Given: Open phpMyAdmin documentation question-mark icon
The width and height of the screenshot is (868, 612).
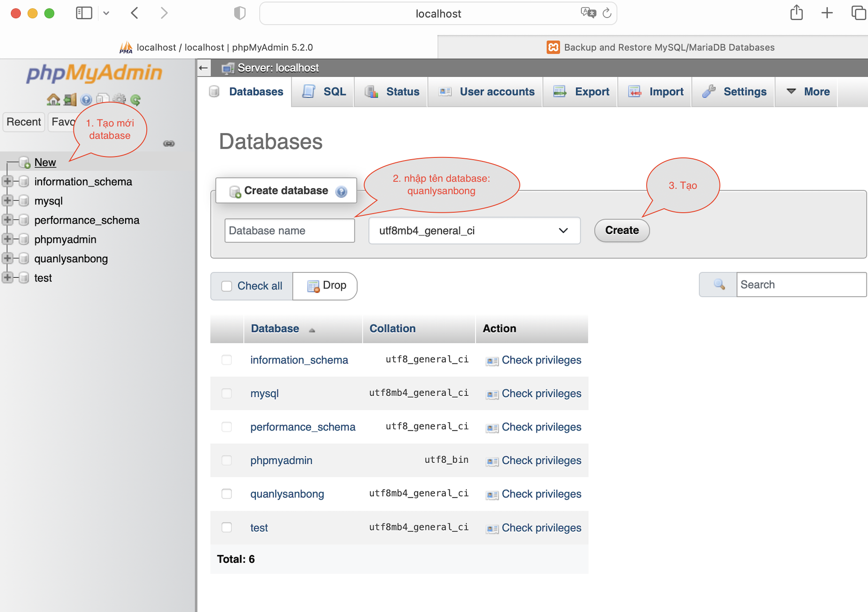Looking at the screenshot, I should (x=86, y=99).
